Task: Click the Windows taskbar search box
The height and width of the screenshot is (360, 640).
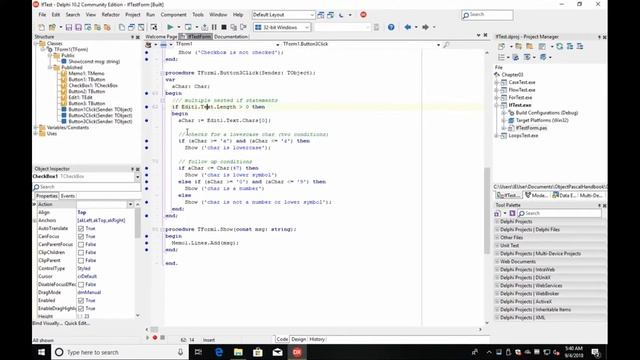Action: pos(120,352)
